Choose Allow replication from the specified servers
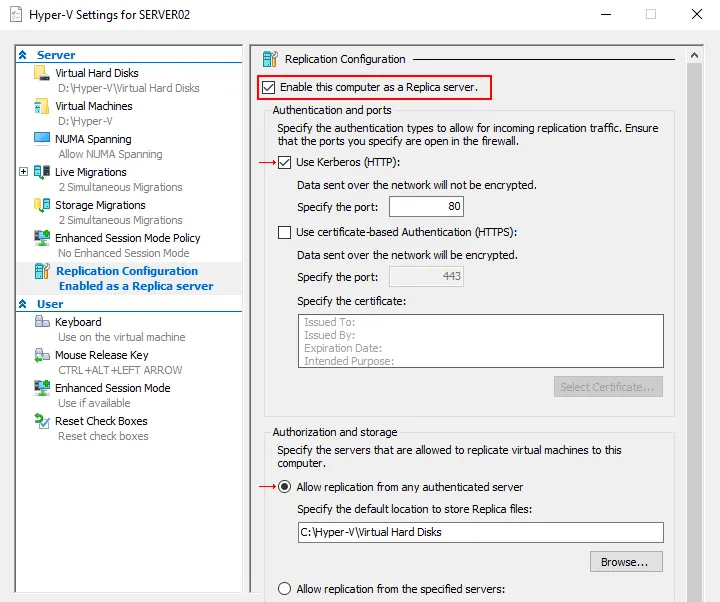 click(285, 588)
